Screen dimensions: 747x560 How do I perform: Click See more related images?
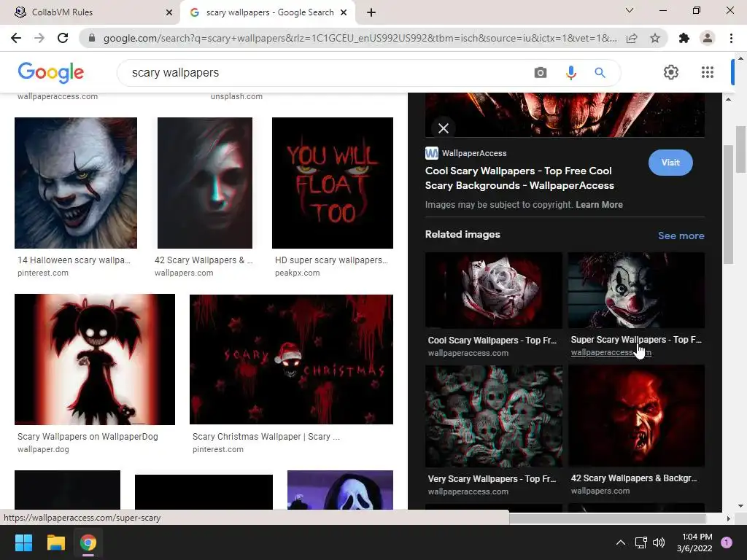point(681,236)
